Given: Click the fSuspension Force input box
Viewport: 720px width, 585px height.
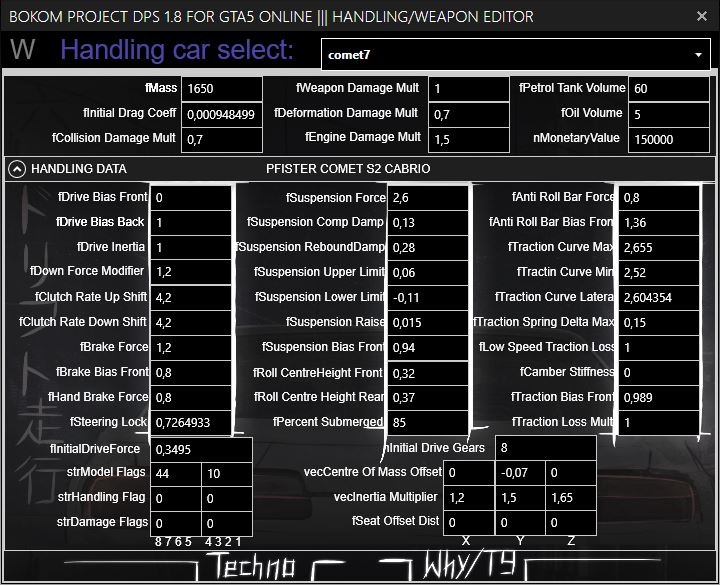Looking at the screenshot, I should click(x=428, y=198).
